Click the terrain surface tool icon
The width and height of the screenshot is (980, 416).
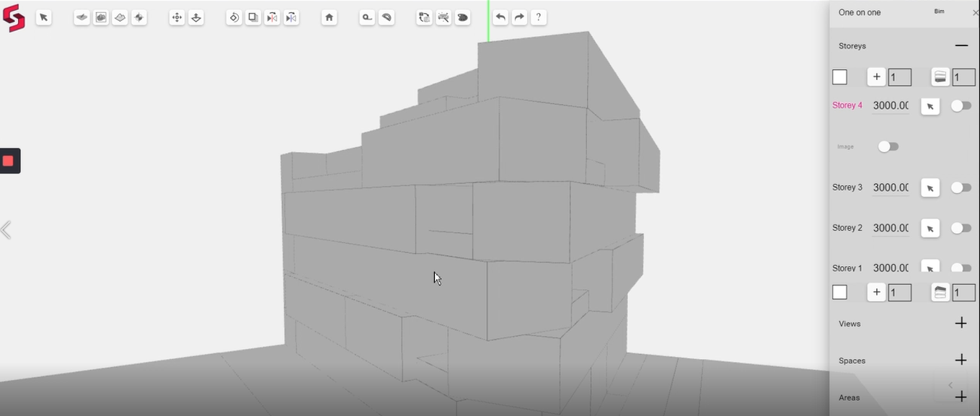pyautogui.click(x=120, y=17)
